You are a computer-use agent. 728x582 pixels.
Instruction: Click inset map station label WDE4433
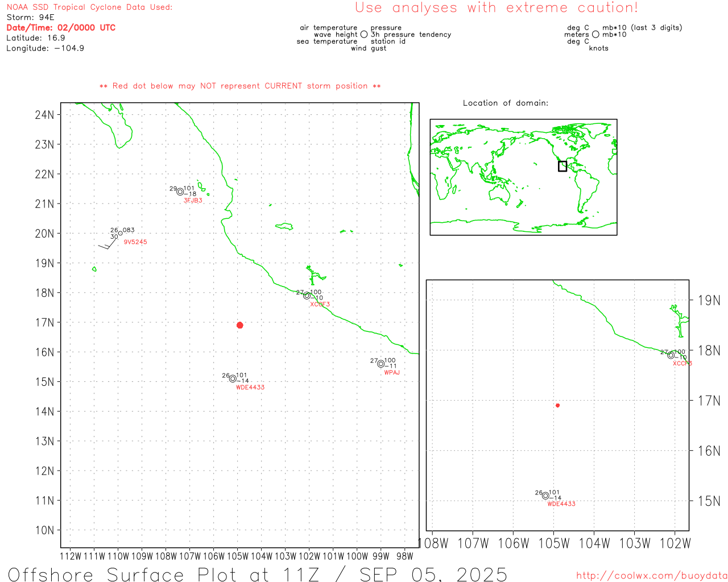[x=561, y=504]
